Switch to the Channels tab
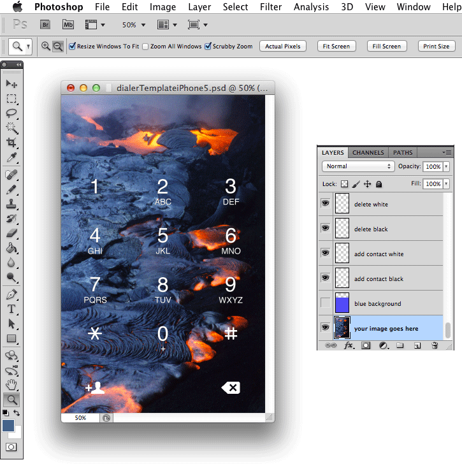 [368, 152]
